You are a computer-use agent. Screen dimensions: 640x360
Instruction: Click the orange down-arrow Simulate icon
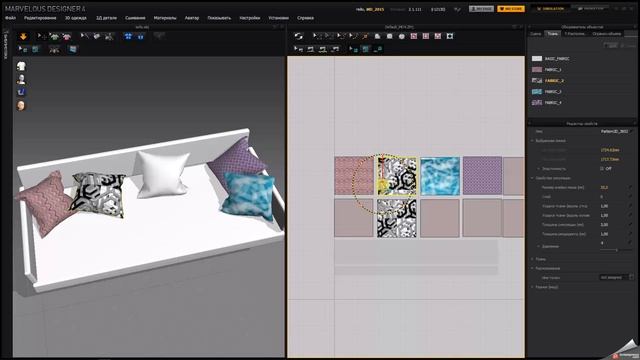23,36
